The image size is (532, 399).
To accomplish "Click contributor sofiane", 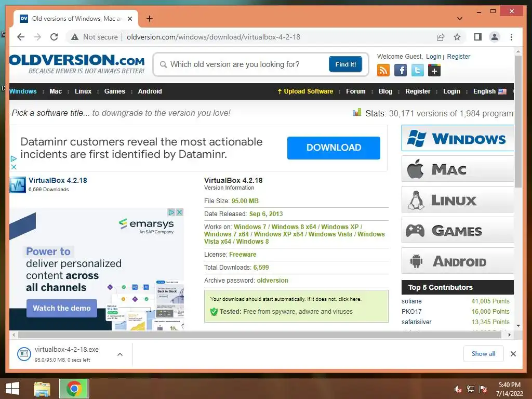I will [411, 301].
